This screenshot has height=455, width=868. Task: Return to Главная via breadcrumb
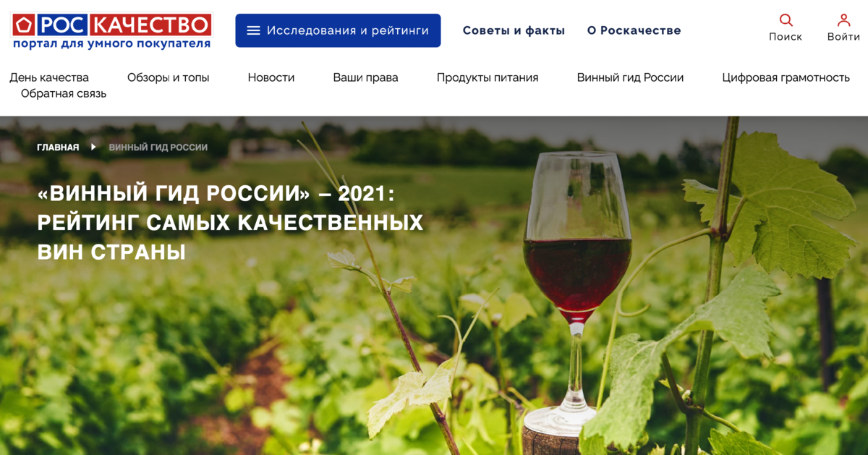(58, 147)
